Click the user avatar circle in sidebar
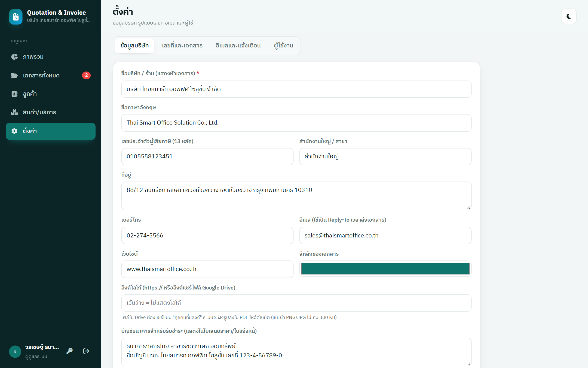The image size is (588, 368). click(x=15, y=352)
